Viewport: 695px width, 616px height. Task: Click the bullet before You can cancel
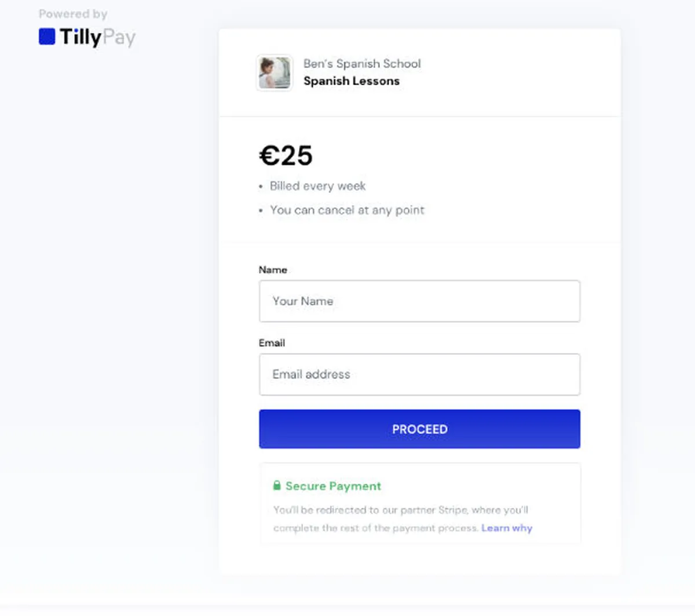point(261,211)
